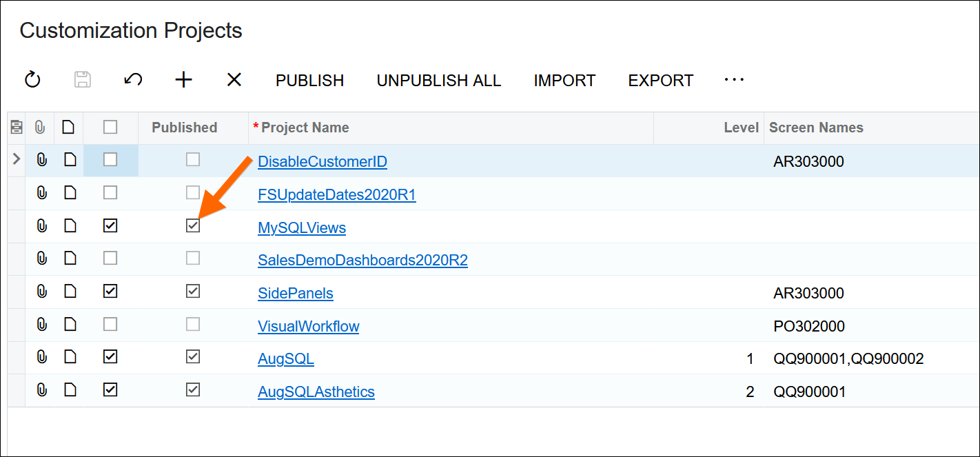Click the Refresh toolbar icon
The height and width of the screenshot is (457, 980).
coord(32,80)
